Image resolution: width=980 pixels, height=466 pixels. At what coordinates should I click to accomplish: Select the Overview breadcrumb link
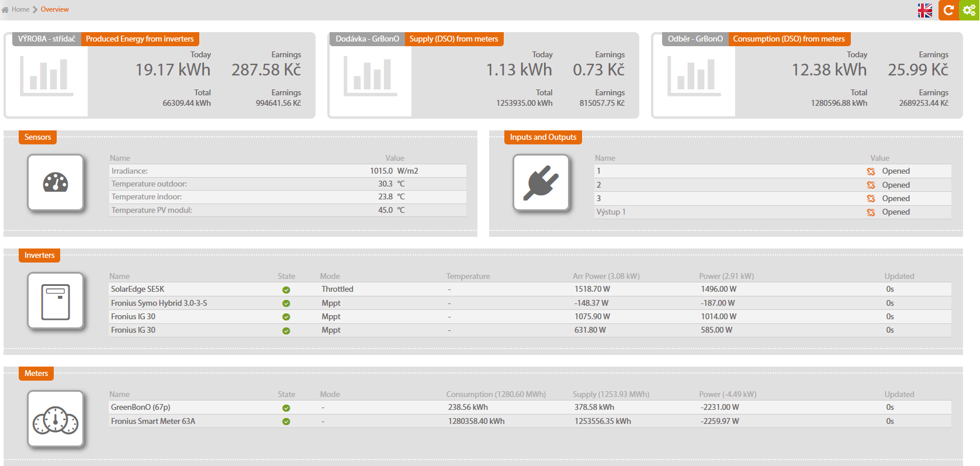click(54, 9)
